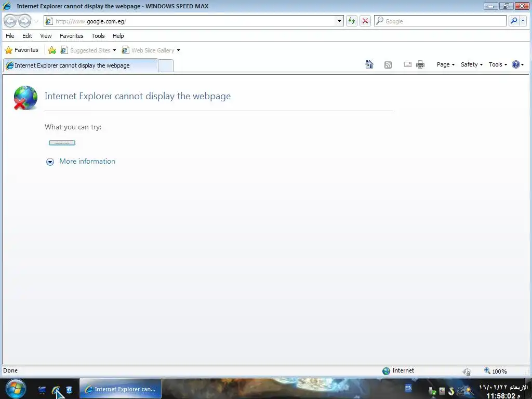Open the Page command bar dropdown

pos(445,64)
